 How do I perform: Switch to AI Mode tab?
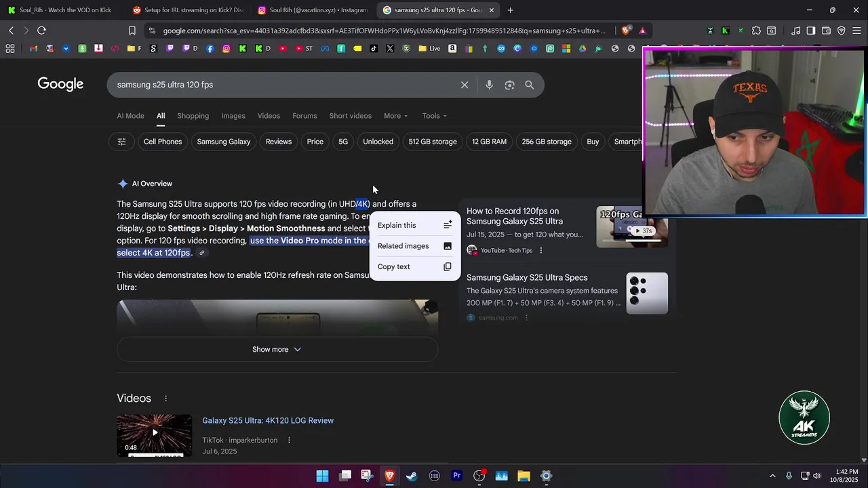(130, 116)
